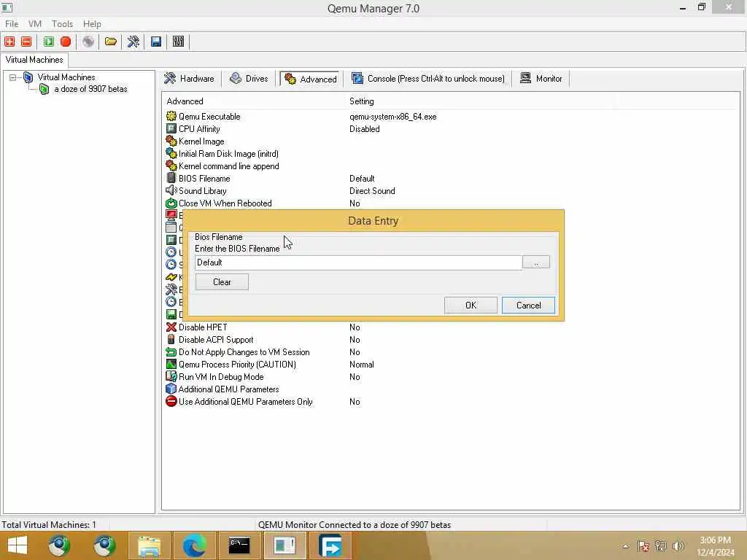Click the Do Not Apply Changes icon

pyautogui.click(x=171, y=352)
